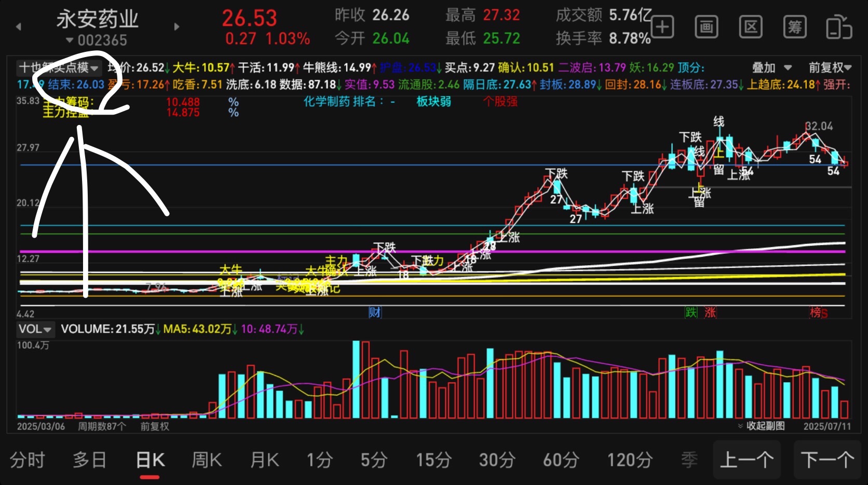The image size is (868, 485).
Task: Open the 叠加 overlay dropdown
Action: pyautogui.click(x=772, y=68)
